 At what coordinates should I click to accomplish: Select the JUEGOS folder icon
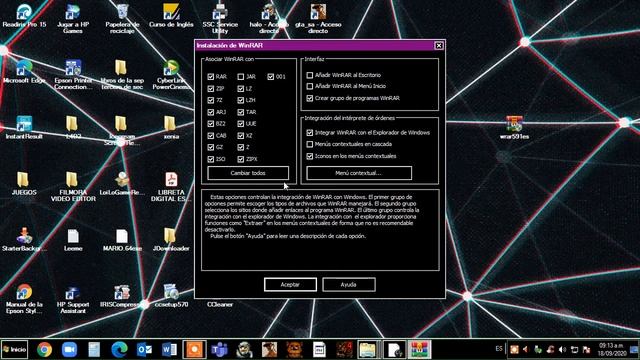click(x=24, y=184)
